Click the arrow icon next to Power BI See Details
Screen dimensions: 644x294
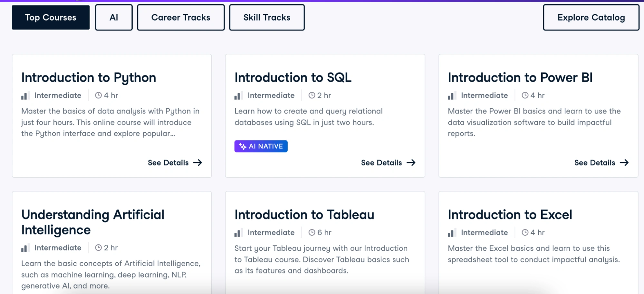pos(625,162)
